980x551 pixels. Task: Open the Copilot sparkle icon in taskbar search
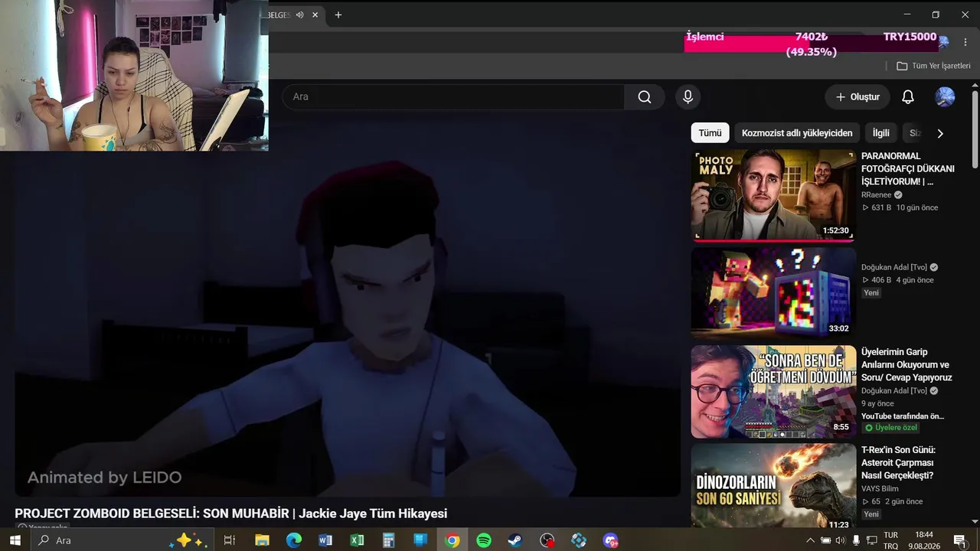(x=189, y=540)
